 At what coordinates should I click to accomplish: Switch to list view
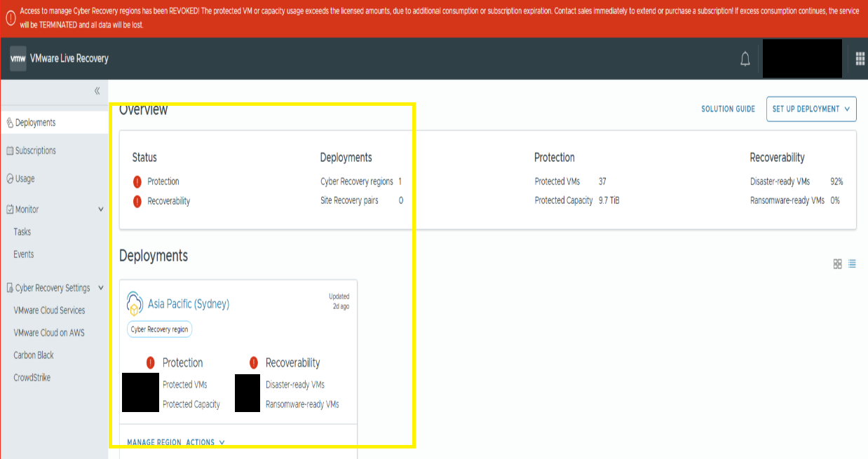[x=852, y=264]
